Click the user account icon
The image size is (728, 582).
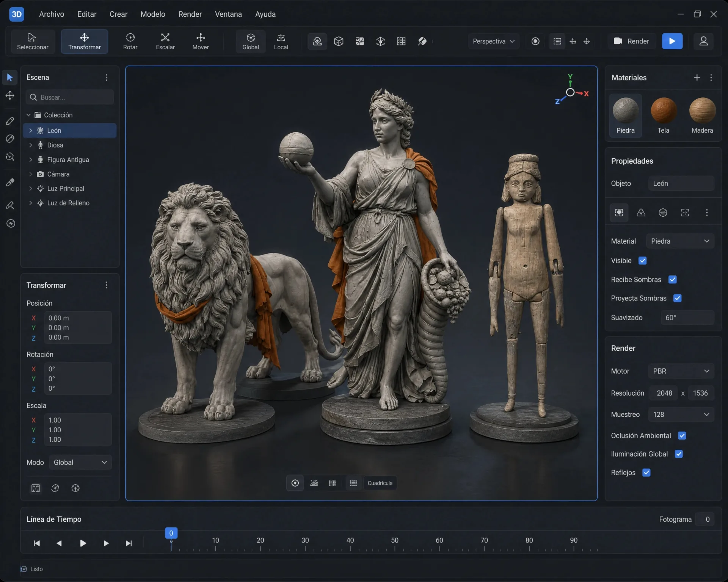pyautogui.click(x=703, y=41)
